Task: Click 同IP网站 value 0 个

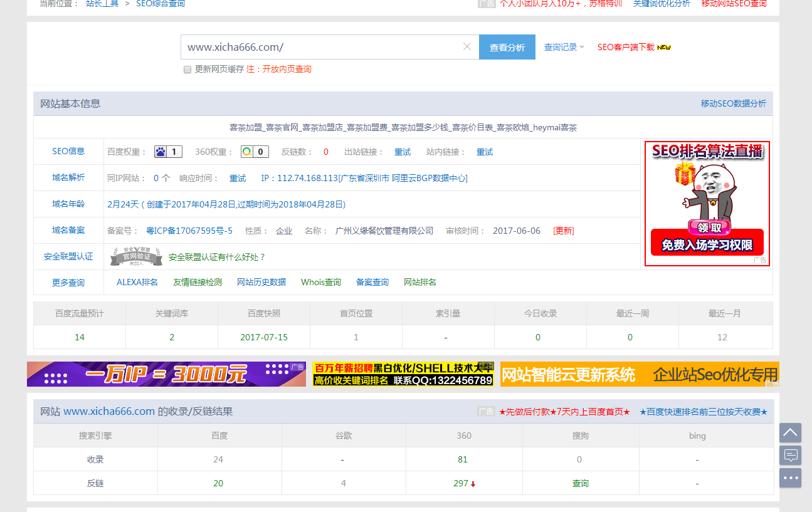Action: pos(162,178)
